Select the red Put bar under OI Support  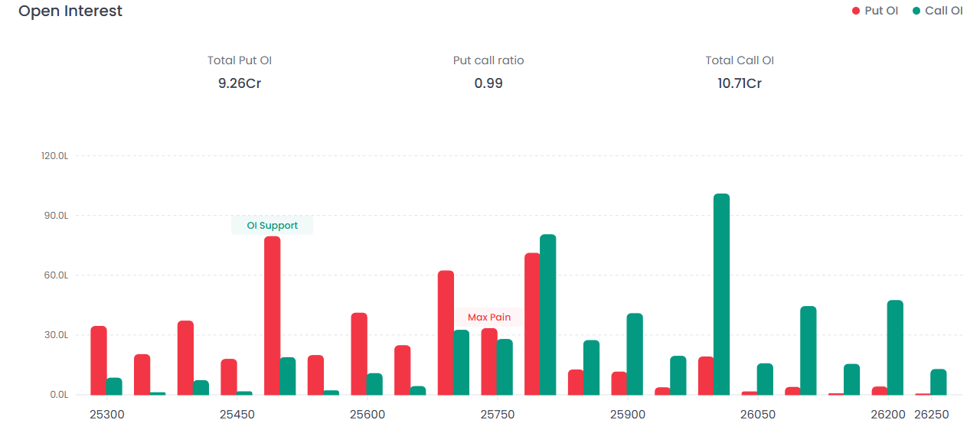(x=272, y=316)
